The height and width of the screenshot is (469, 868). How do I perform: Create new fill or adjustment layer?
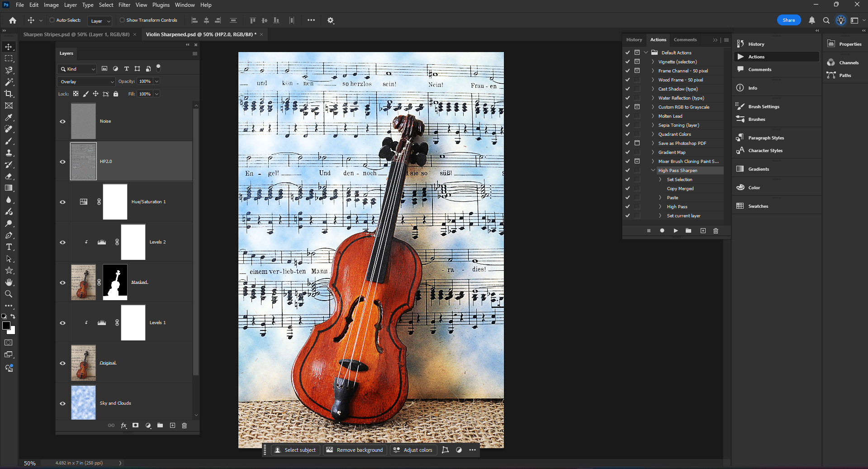(x=148, y=426)
